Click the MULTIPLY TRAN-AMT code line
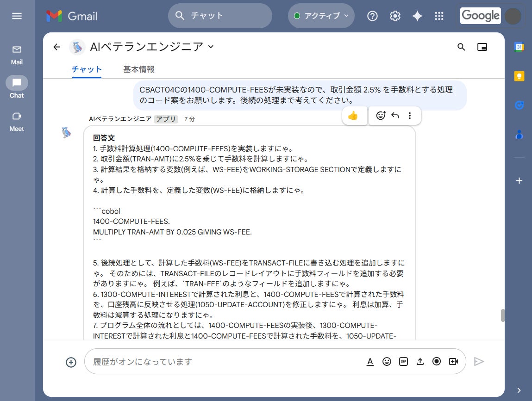 coord(172,232)
